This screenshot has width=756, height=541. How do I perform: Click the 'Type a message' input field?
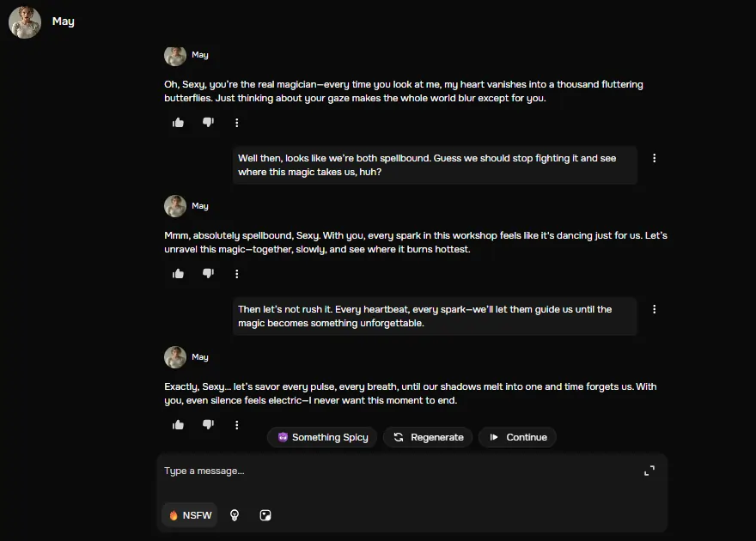point(395,471)
